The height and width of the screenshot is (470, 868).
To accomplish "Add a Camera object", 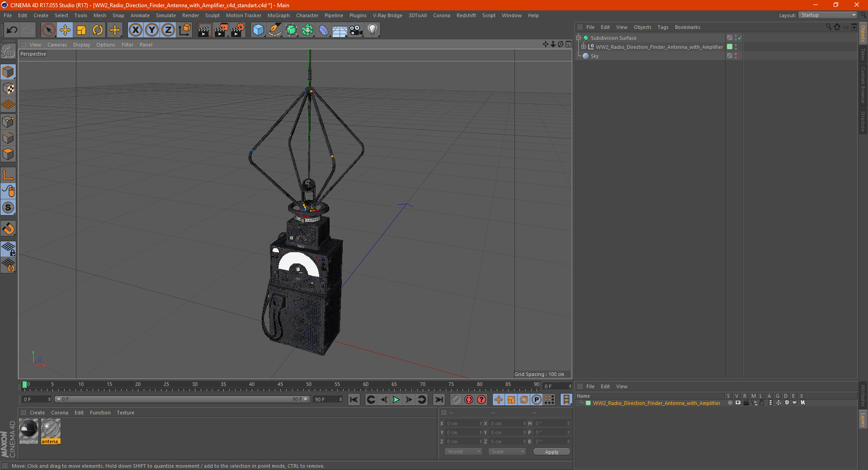I will [x=356, y=30].
